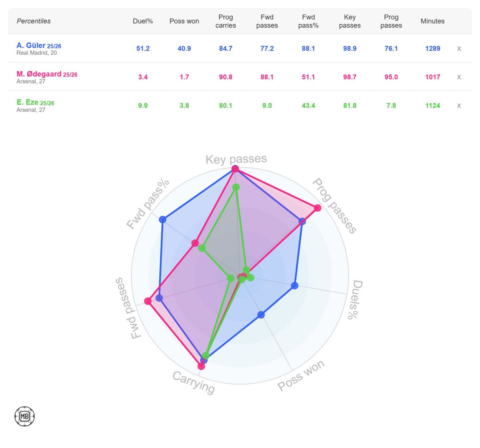Open M. Ødegaard 25/26 player link

(47, 74)
